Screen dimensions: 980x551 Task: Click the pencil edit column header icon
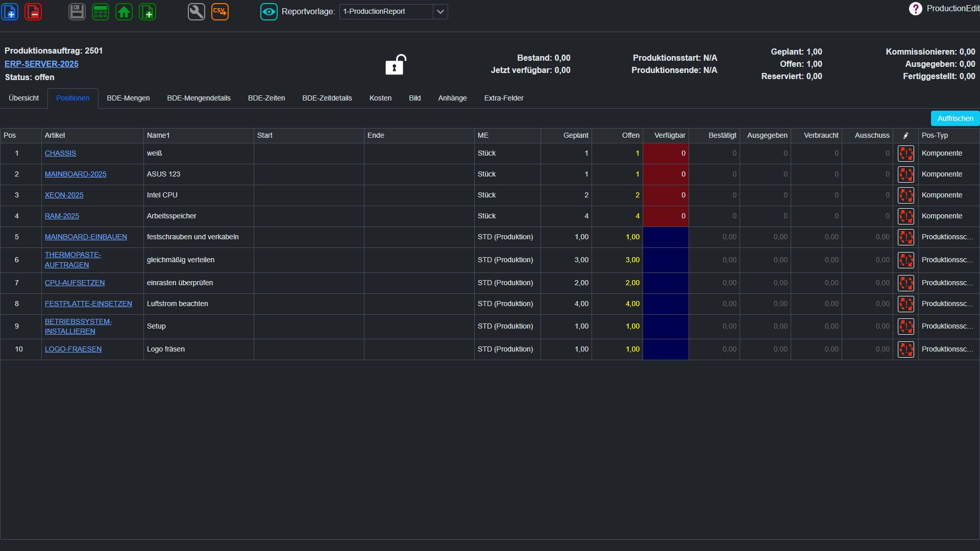point(906,135)
